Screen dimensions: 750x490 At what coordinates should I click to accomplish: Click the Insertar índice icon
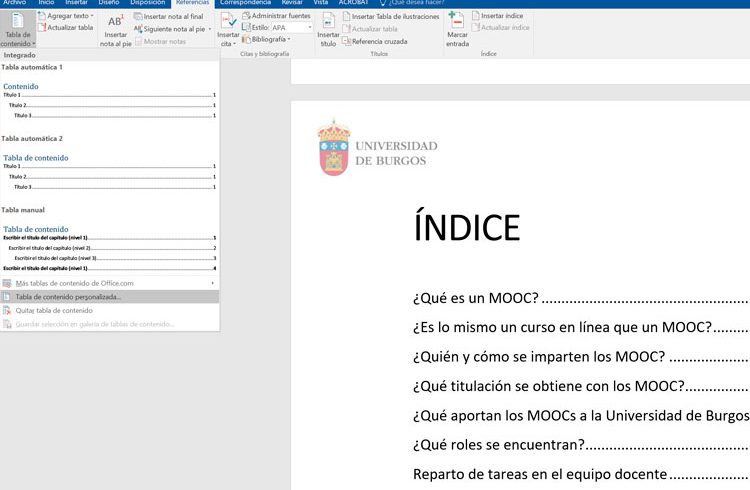click(x=475, y=16)
